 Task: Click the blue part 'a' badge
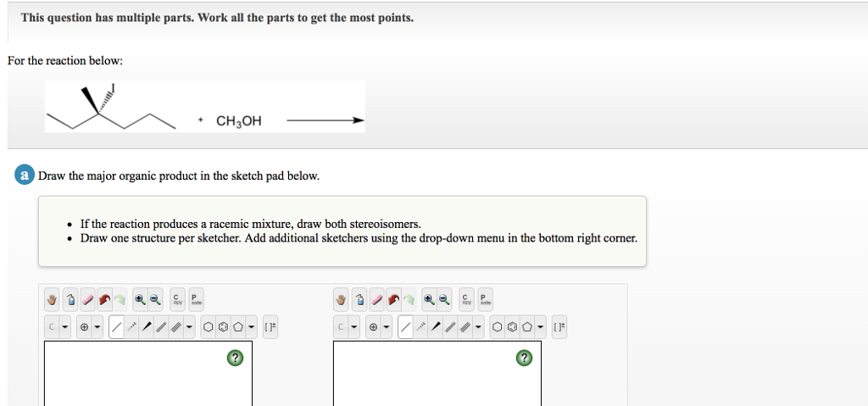click(24, 175)
